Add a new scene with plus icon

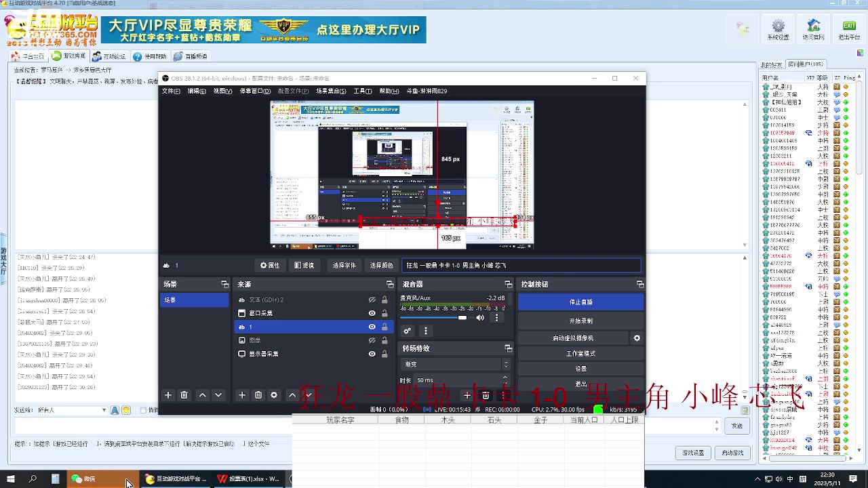(167, 394)
